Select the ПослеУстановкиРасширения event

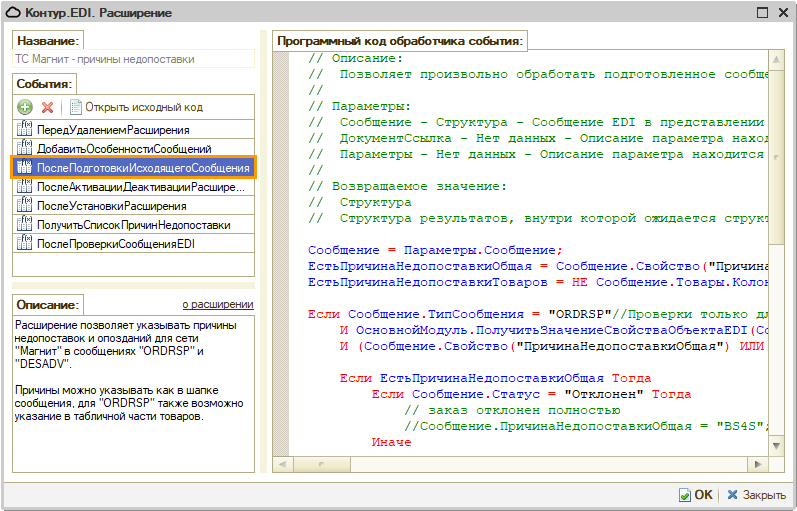[111, 206]
